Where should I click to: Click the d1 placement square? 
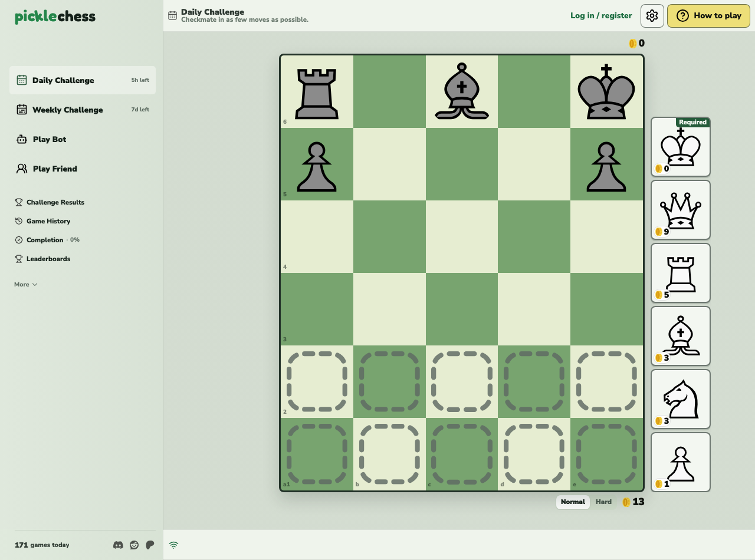coord(534,454)
